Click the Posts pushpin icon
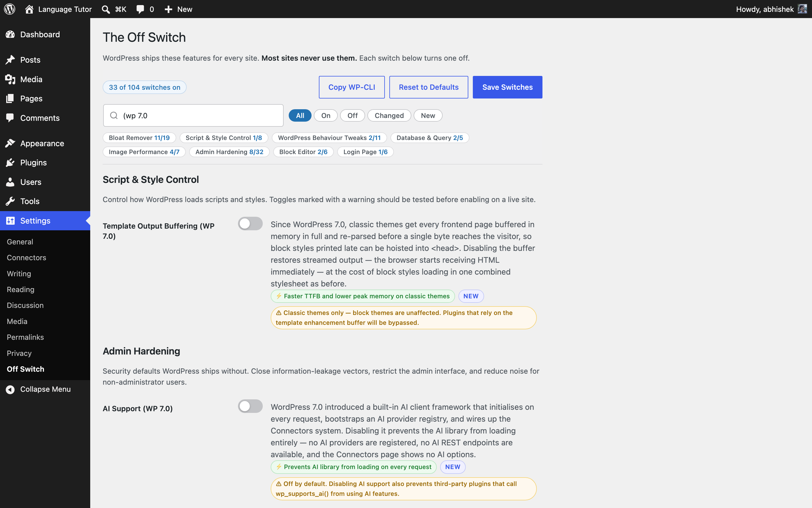Image resolution: width=812 pixels, height=508 pixels. click(x=10, y=60)
